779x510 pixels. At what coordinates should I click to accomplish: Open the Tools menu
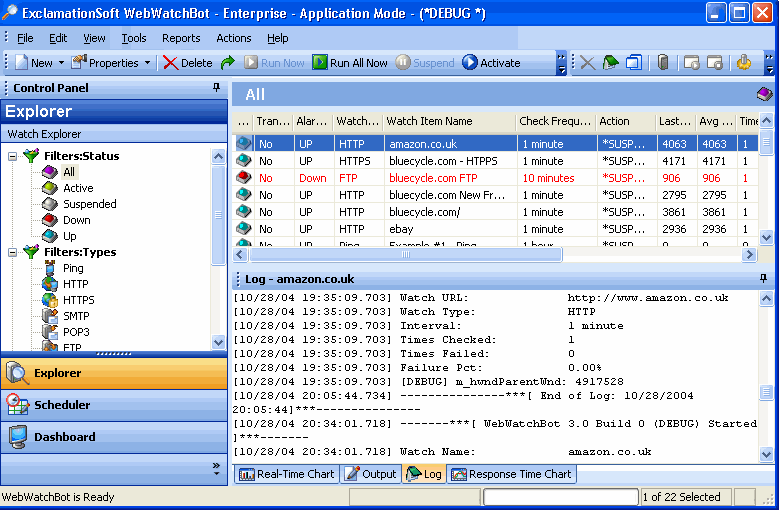click(x=134, y=38)
